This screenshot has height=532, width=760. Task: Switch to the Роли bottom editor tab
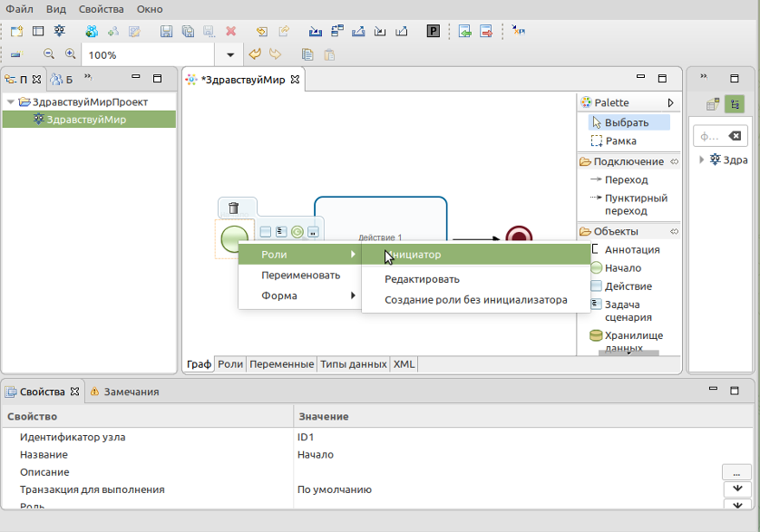230,364
